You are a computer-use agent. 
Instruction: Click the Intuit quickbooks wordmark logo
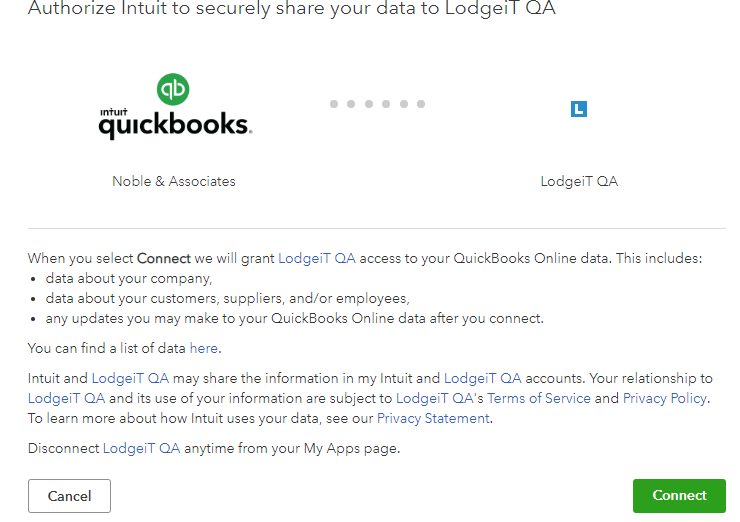175,124
